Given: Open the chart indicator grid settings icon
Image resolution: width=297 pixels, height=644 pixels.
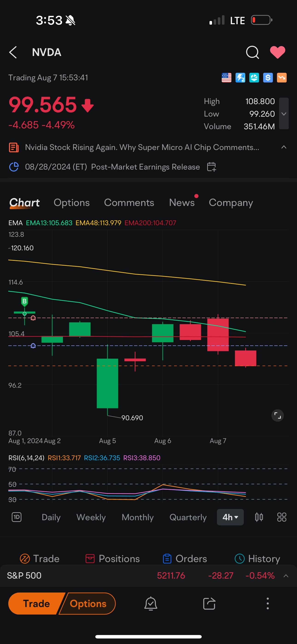Looking at the screenshot, I should [282, 517].
